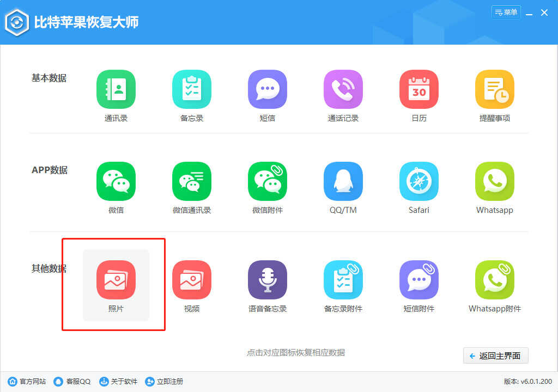
Task: Choose the 备忘录附件 notes attachments icon
Action: [343, 280]
